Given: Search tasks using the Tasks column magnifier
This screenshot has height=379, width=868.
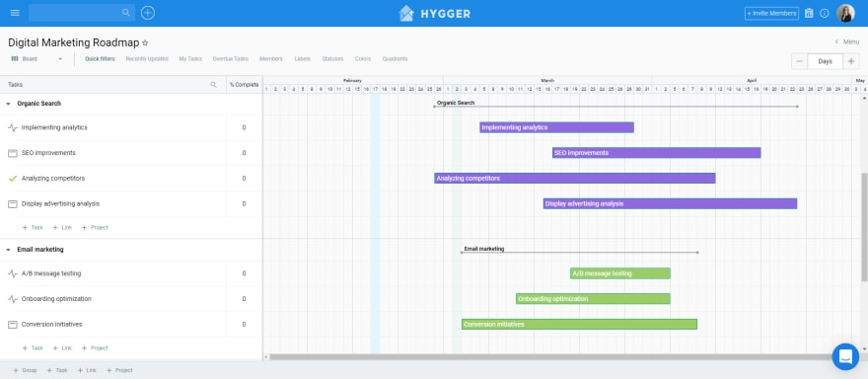Looking at the screenshot, I should [213, 85].
